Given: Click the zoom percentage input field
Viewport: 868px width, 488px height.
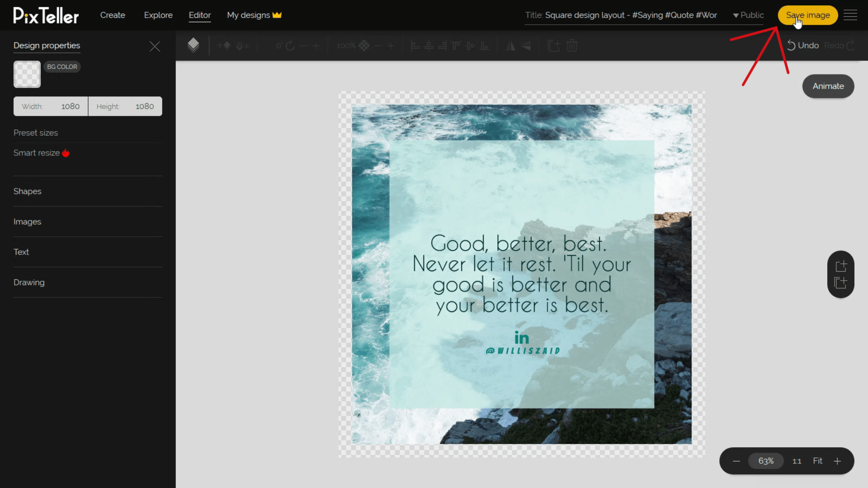Looking at the screenshot, I should coord(766,460).
